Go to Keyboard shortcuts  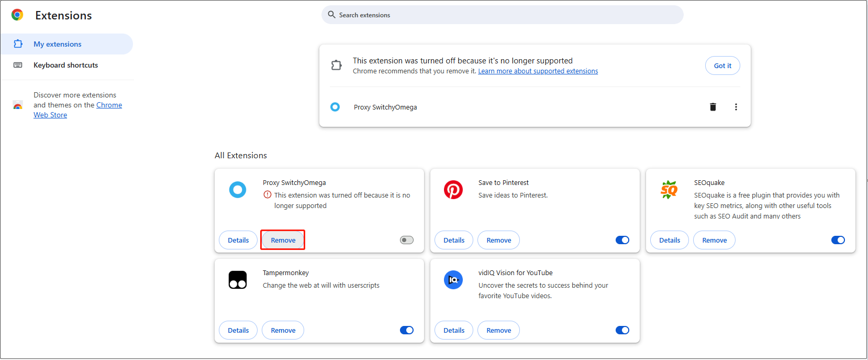point(66,65)
